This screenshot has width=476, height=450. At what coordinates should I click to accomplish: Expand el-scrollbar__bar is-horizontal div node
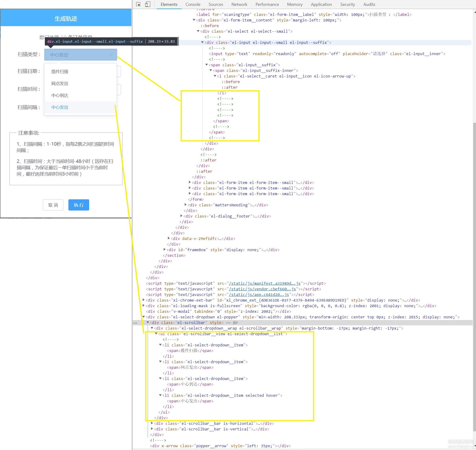tap(152, 423)
